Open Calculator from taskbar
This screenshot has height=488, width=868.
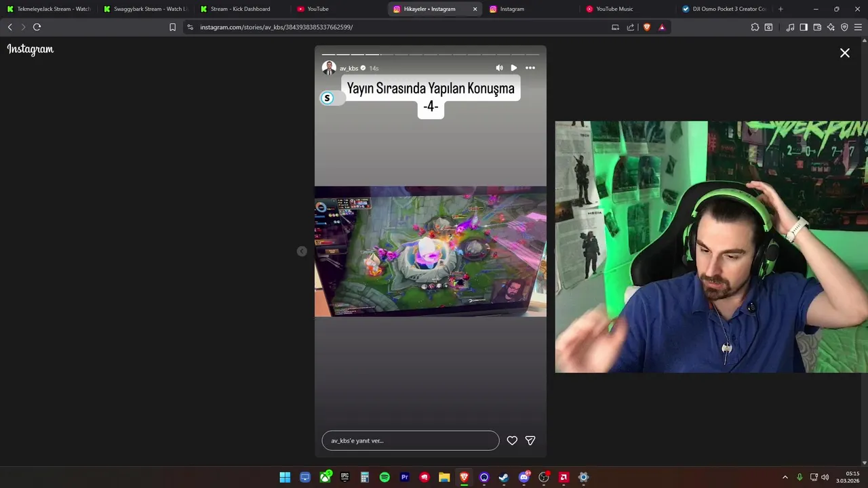point(365,477)
